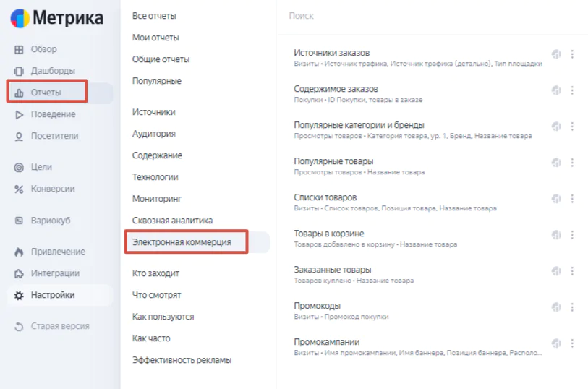This screenshot has width=588, height=389.
Task: Switch to Старая версия
Action: 60,326
